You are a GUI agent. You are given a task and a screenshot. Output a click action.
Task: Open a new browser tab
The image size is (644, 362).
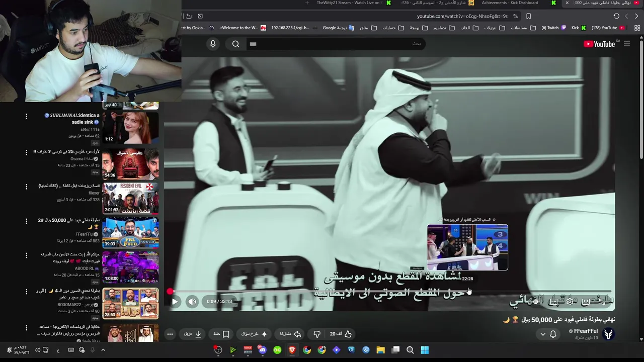(307, 3)
